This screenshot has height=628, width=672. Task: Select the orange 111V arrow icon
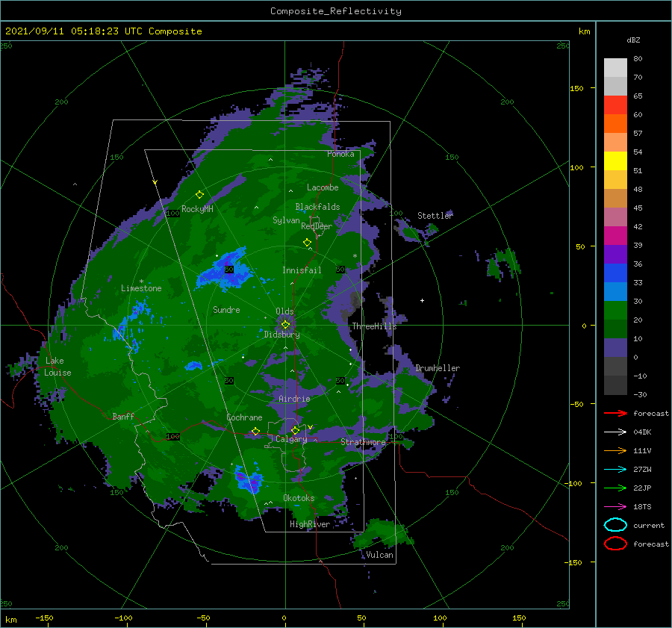click(615, 450)
